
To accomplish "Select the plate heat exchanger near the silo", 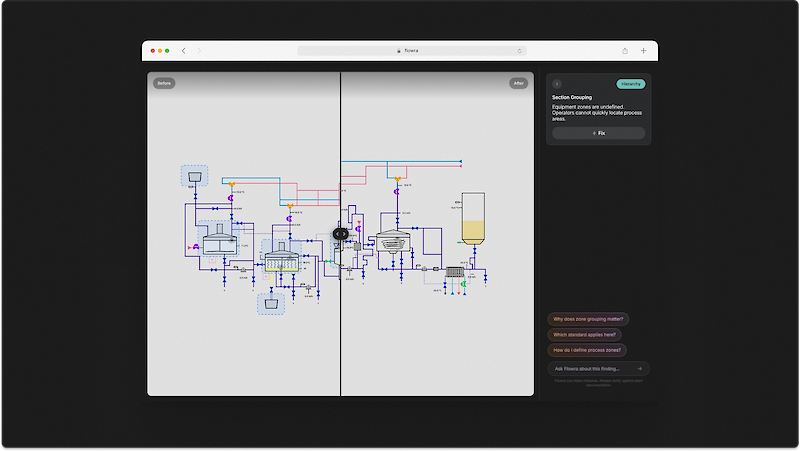I will tap(454, 272).
